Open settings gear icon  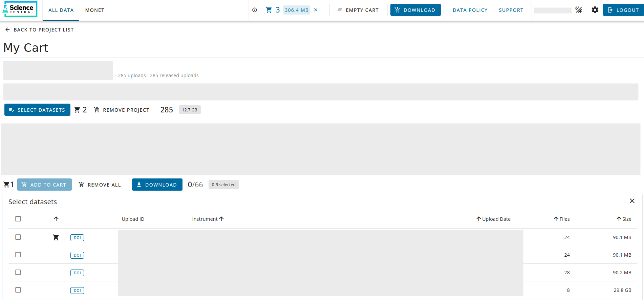[x=595, y=10]
